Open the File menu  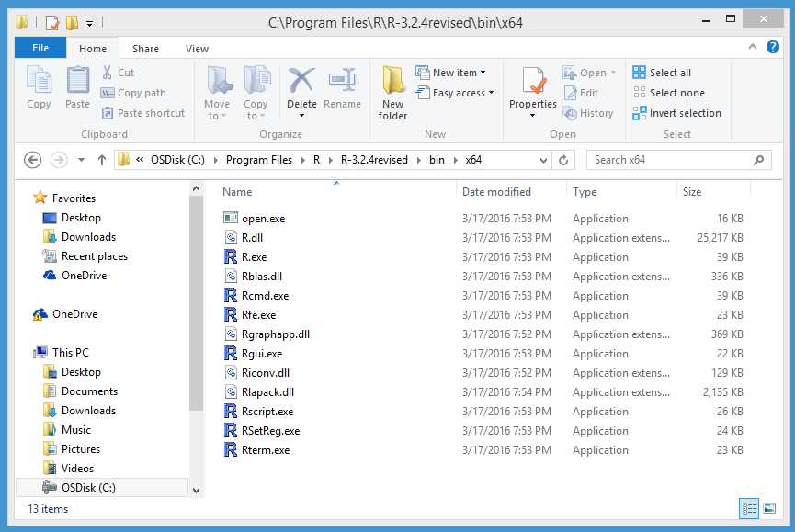[40, 48]
